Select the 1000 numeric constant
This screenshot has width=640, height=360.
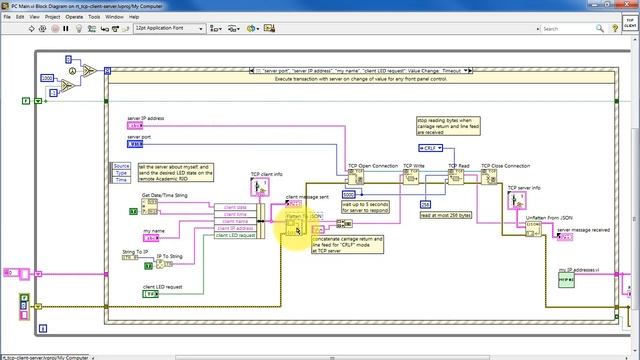pos(47,78)
